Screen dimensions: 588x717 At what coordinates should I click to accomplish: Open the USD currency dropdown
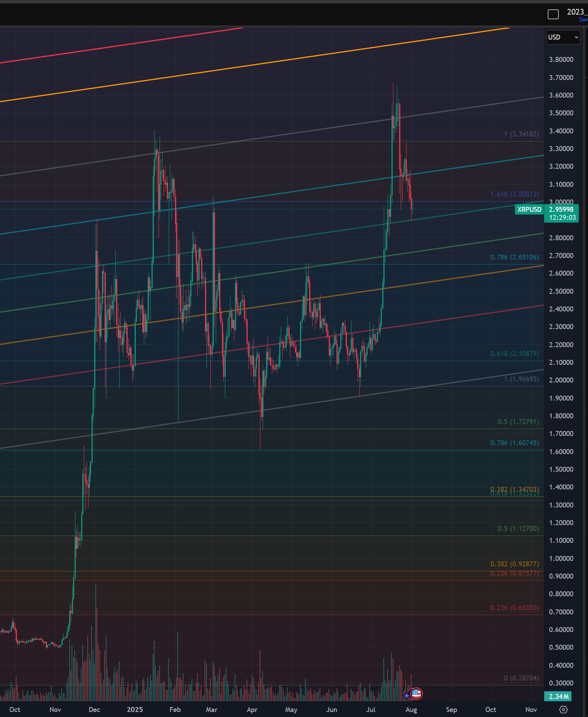563,37
